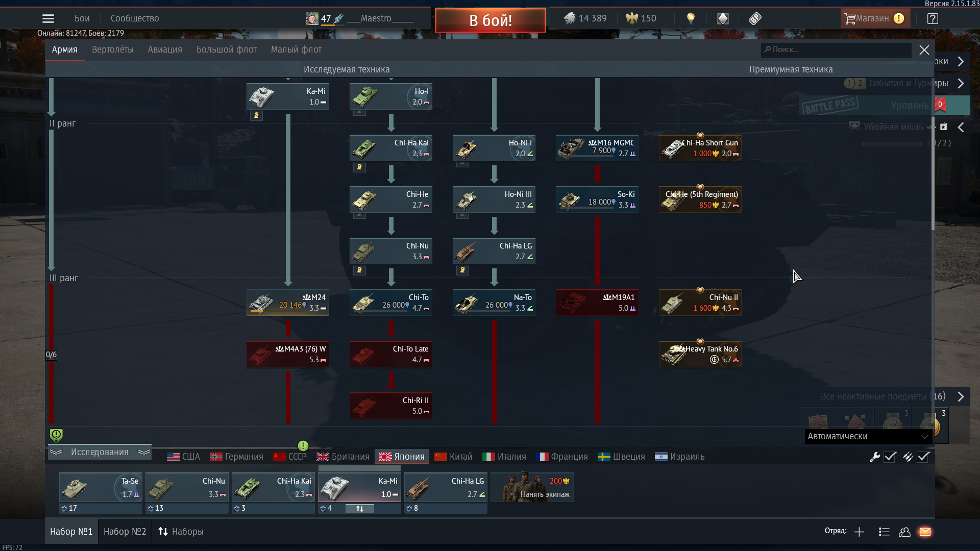This screenshot has height=551, width=980.
Task: Click the В бой! battle button
Action: [x=490, y=20]
